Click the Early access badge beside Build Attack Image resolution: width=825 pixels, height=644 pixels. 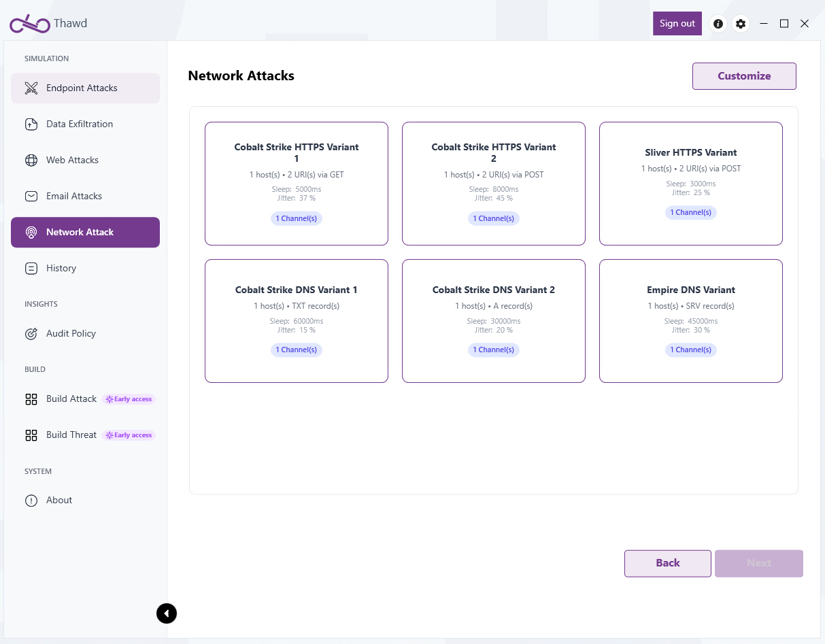[129, 399]
